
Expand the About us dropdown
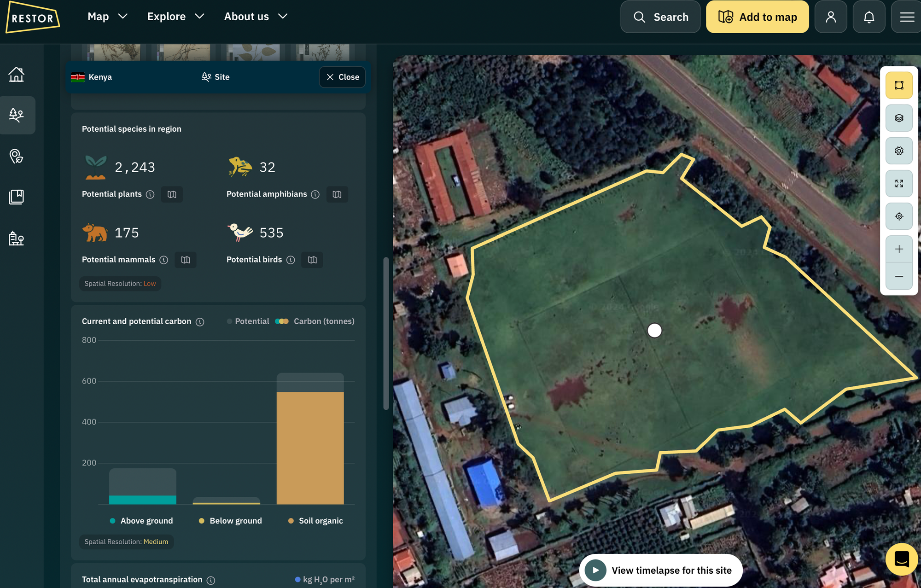(x=256, y=17)
